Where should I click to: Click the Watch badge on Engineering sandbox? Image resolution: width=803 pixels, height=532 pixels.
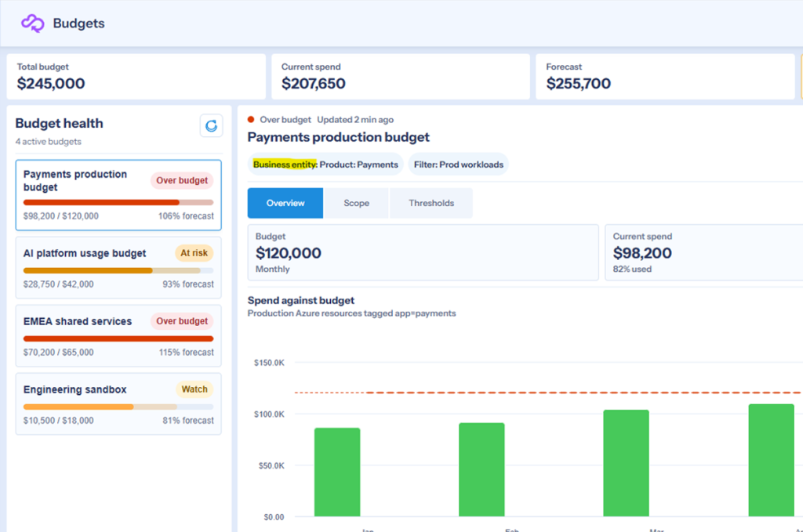point(194,389)
